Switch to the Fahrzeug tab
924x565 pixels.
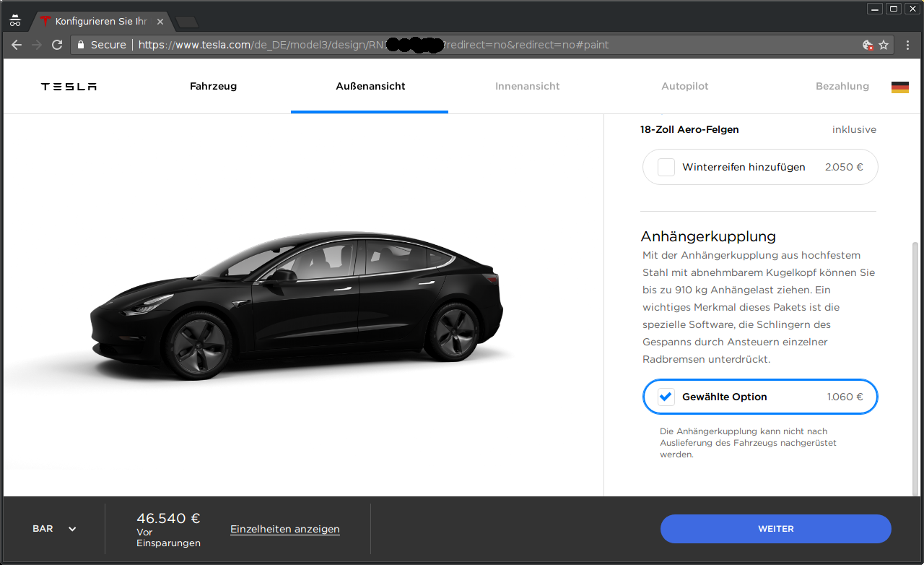pos(213,86)
